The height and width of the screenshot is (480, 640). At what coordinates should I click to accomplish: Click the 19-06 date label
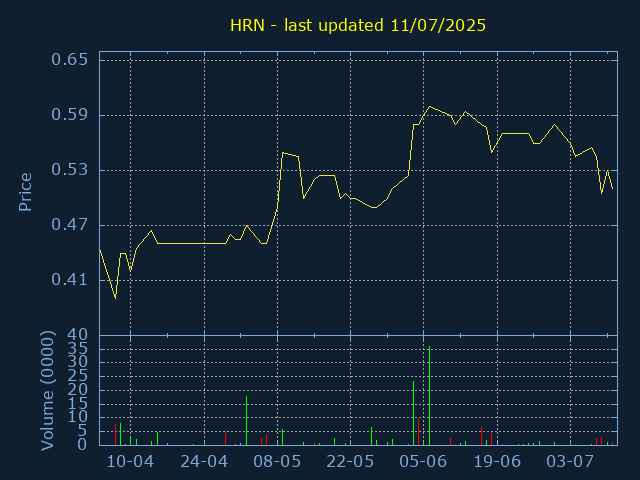pos(497,462)
